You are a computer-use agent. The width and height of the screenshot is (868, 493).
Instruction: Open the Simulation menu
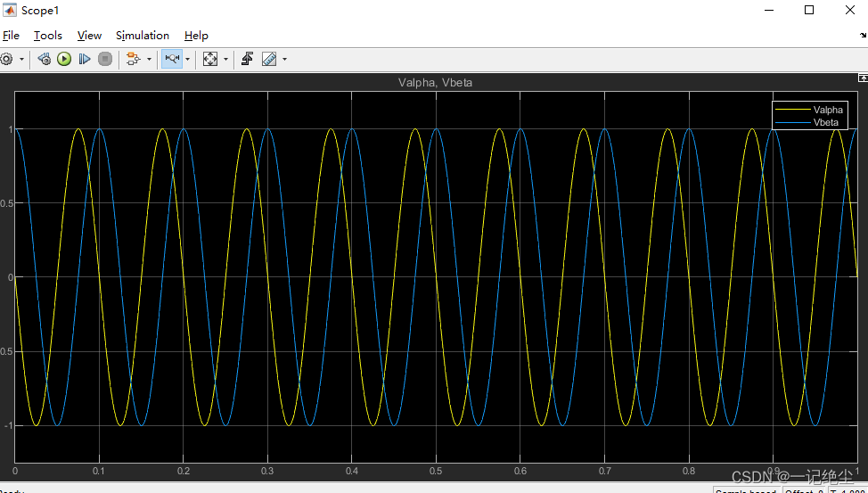[x=143, y=36]
